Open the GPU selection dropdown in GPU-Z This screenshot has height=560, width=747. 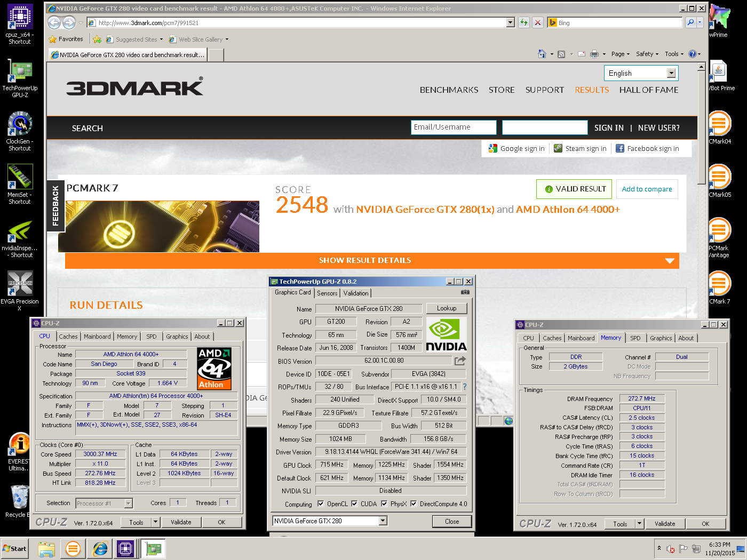pos(383,521)
